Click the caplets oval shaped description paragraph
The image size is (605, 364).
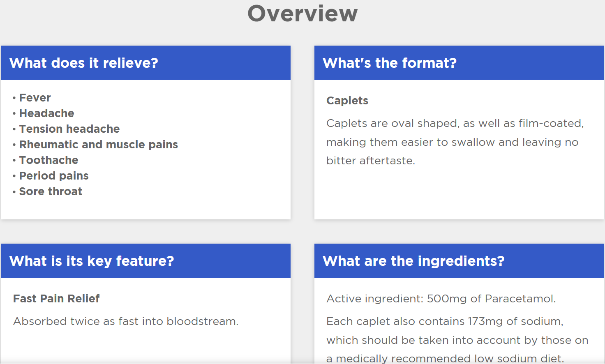click(455, 142)
